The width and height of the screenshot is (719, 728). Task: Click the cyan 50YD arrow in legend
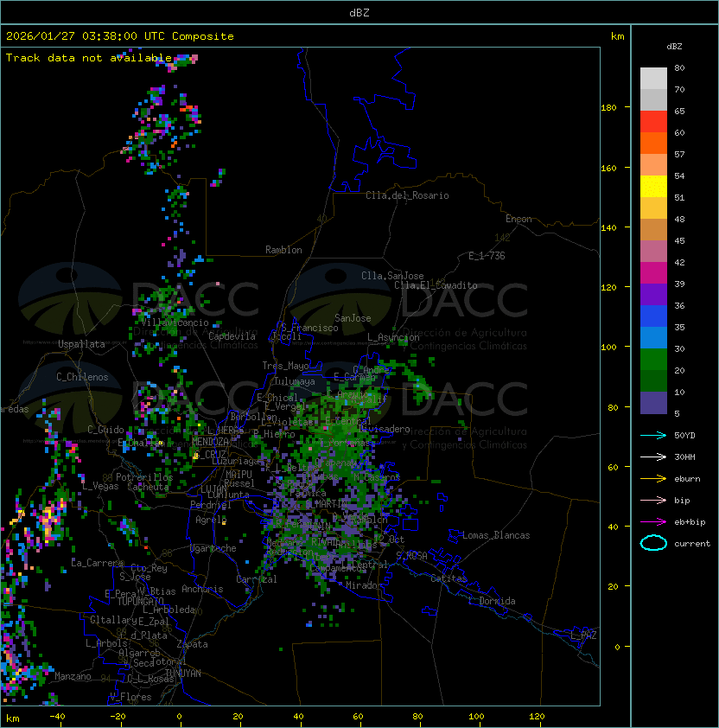(x=653, y=435)
